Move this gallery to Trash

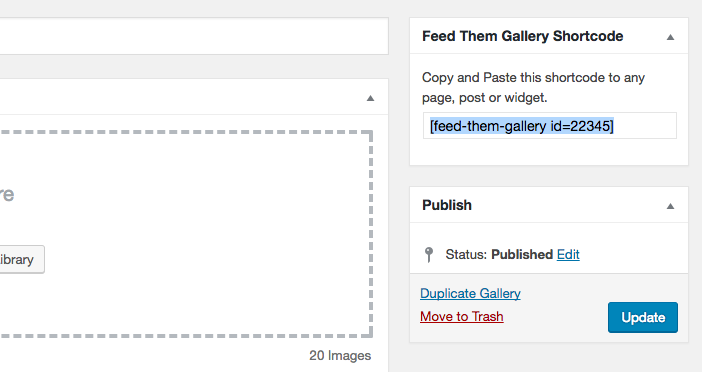tap(462, 316)
